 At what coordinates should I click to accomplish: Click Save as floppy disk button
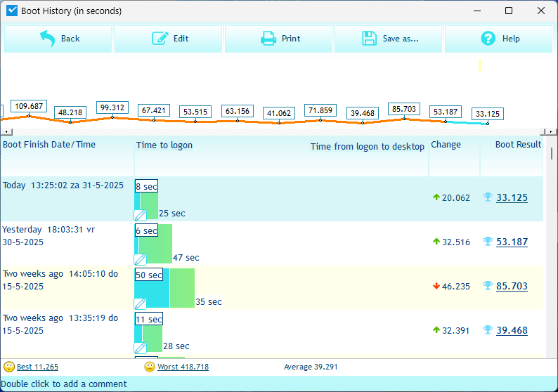(389, 39)
